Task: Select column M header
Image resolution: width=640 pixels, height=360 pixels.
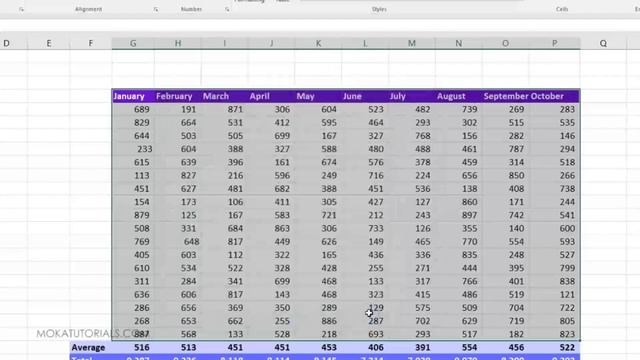Action: 412,43
